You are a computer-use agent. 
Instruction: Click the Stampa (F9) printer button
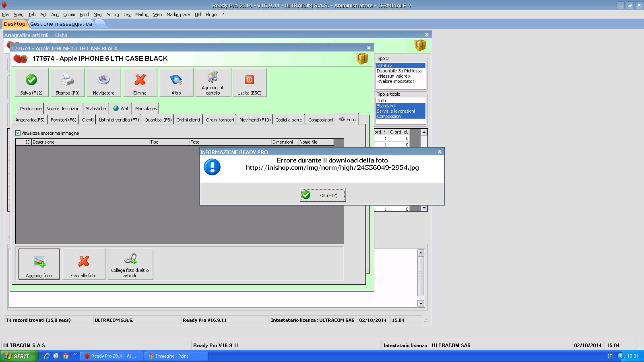tap(68, 82)
